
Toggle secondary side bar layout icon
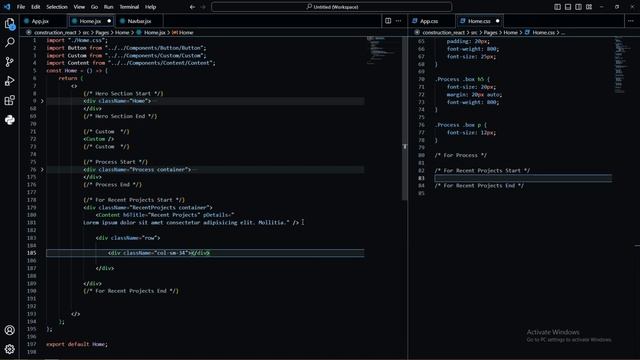click(578, 7)
